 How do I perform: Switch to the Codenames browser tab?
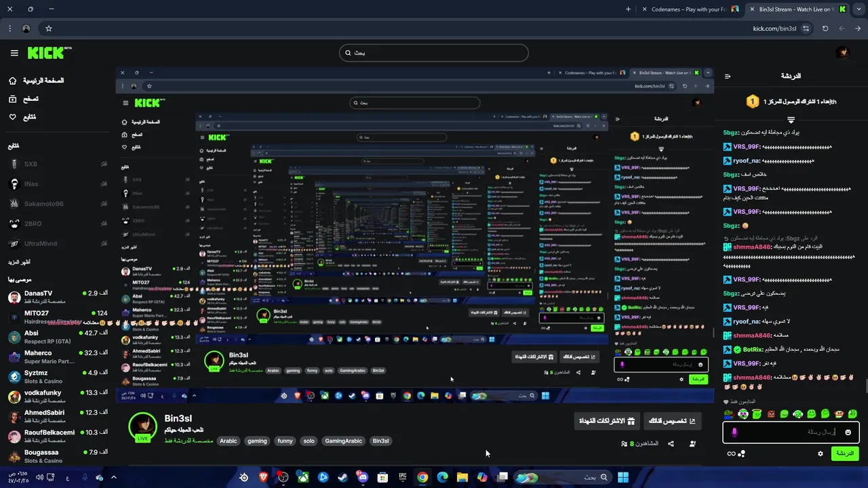click(689, 9)
